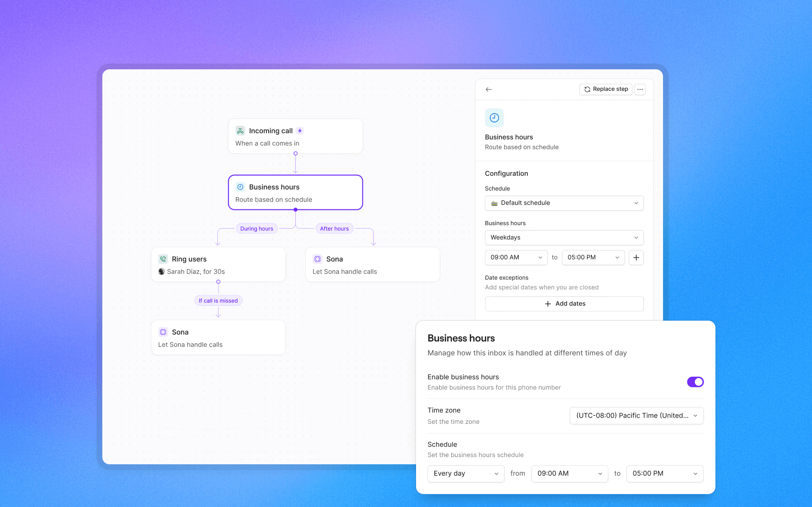Open the Pacific Time zone dropdown
812x507 pixels.
[x=636, y=415]
